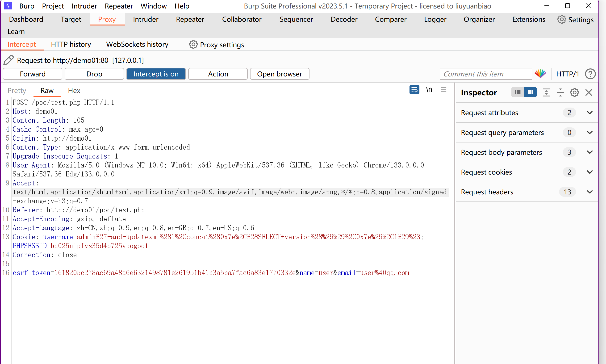This screenshot has height=364, width=606.
Task: Click the pencil edit target icon
Action: pyautogui.click(x=9, y=60)
